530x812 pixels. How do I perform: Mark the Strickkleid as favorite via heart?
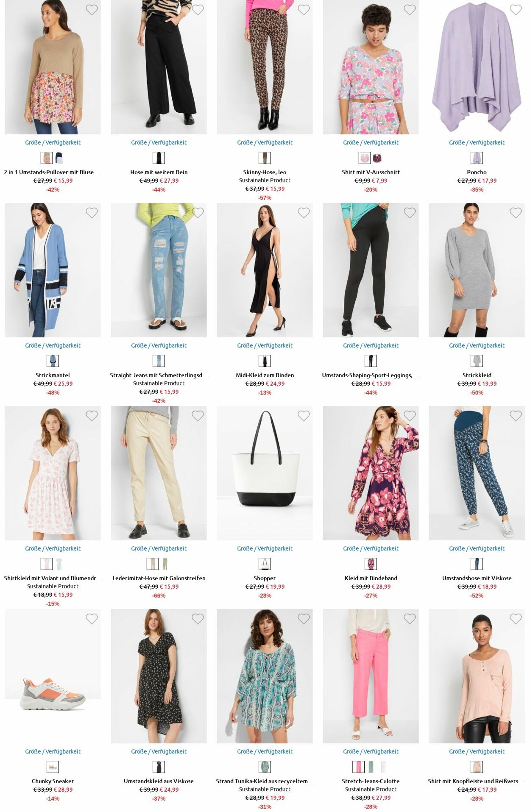[x=516, y=213]
